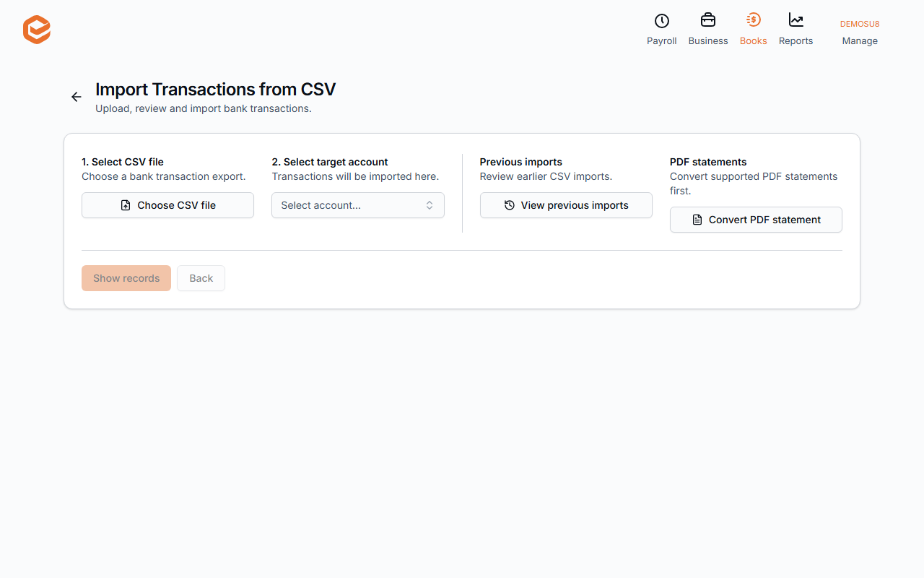Viewport: 924px width, 578px height.
Task: Click 'Transactions will be imported here.' text
Action: pos(355,176)
